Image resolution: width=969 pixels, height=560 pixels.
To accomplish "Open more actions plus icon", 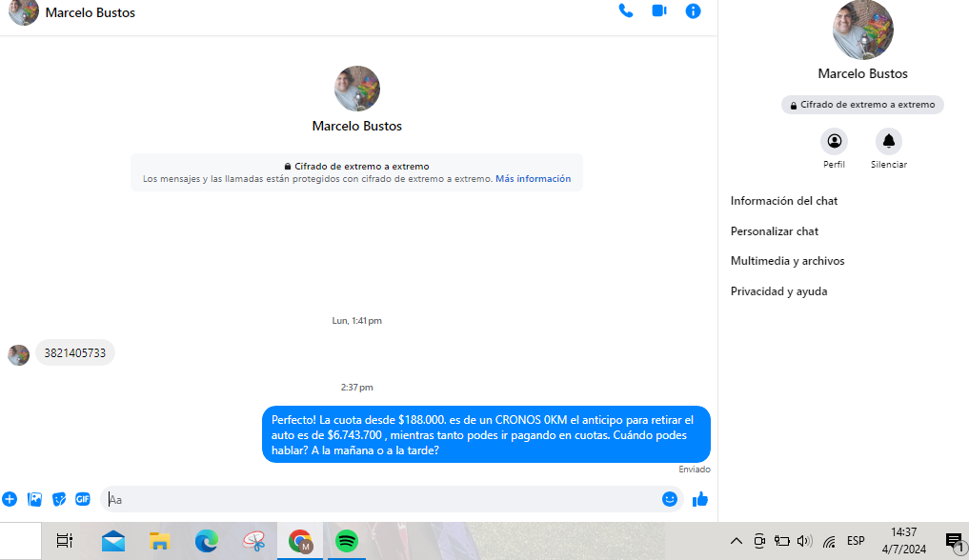I will coord(10,499).
